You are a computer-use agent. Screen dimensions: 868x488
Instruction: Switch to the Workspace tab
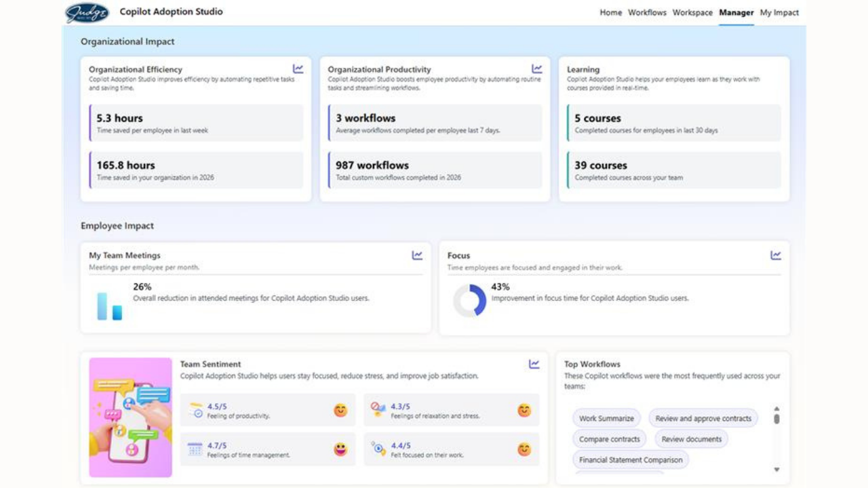tap(692, 12)
